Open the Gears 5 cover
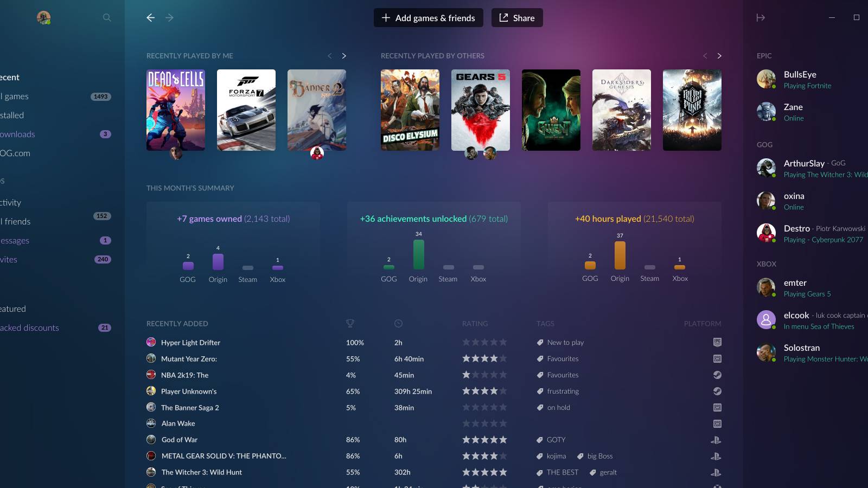Viewport: 868px width, 488px height. pyautogui.click(x=481, y=110)
